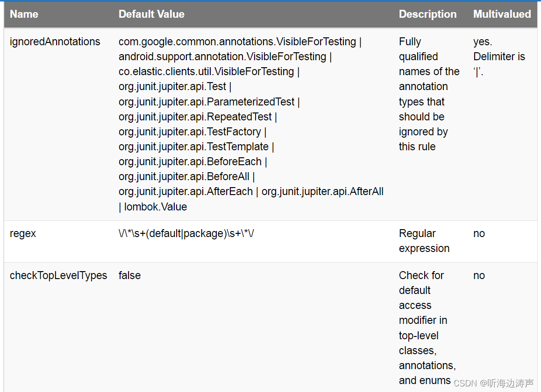
Task: Click the false default value
Action: coord(129,275)
